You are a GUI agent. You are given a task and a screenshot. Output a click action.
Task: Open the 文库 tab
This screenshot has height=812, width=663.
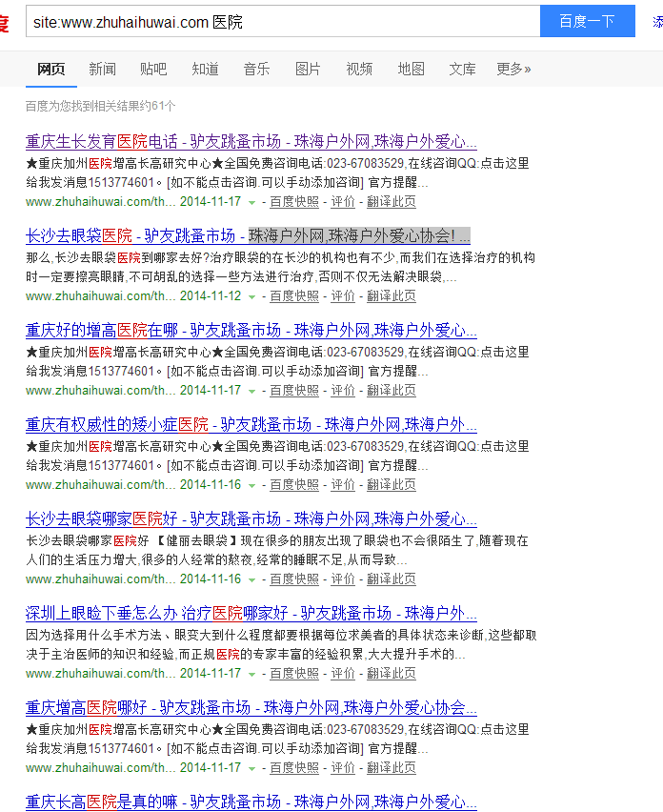(x=462, y=69)
